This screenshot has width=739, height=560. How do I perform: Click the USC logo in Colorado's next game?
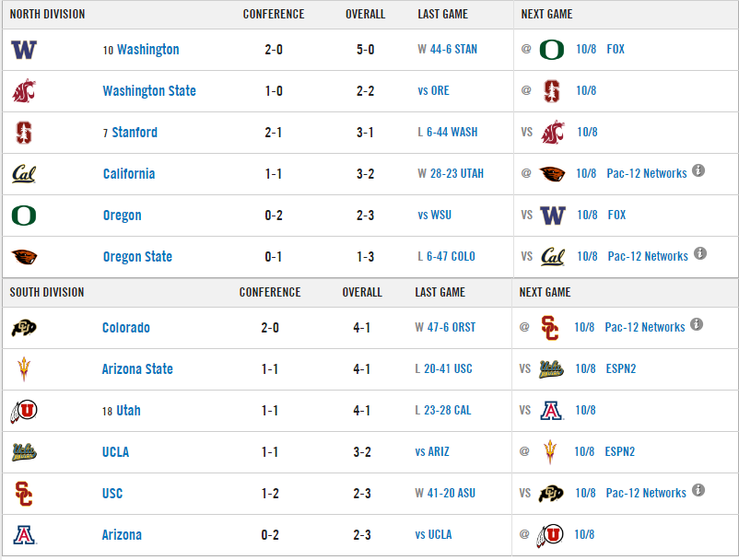549,327
